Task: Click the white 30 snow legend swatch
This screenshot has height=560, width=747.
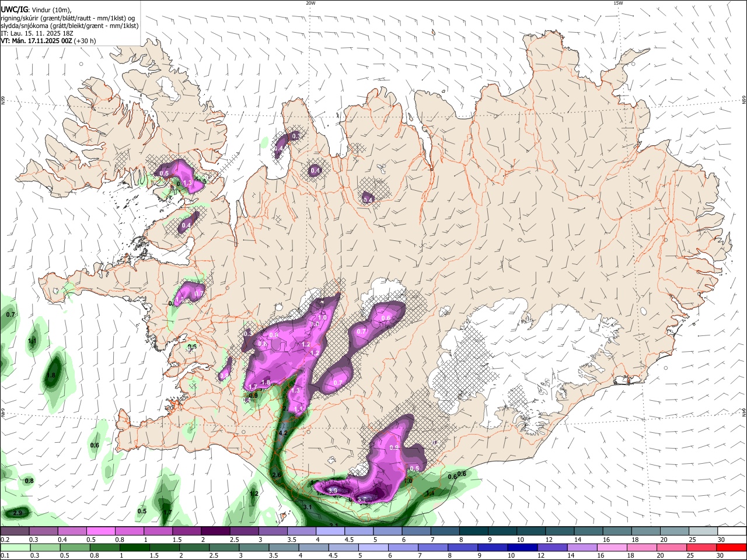Action: pyautogui.click(x=732, y=531)
